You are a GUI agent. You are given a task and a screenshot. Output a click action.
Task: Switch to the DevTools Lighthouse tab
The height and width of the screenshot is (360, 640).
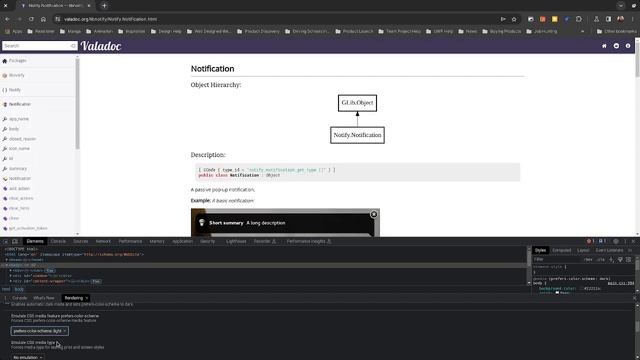(x=236, y=241)
